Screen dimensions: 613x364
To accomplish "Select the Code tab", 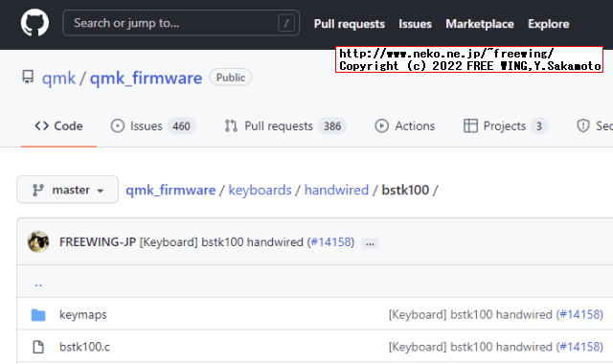I will 58,125.
